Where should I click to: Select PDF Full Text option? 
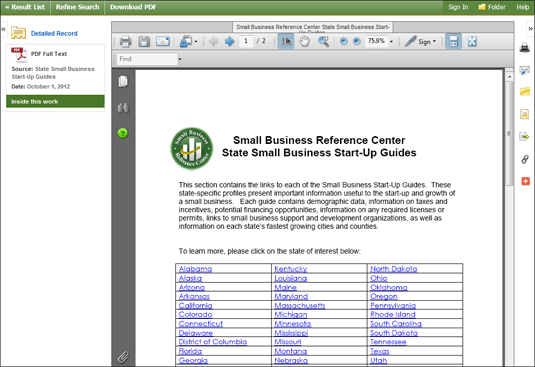[x=49, y=54]
